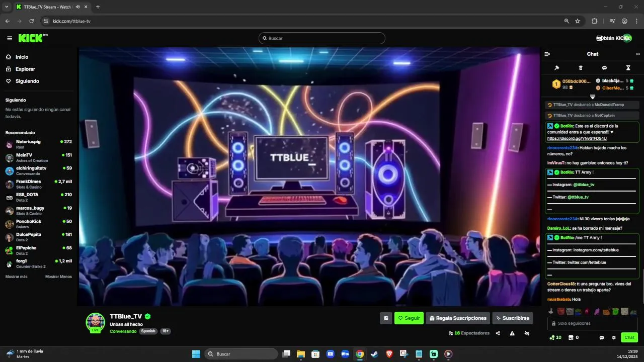Click the Obtén KICKs button

614,38
